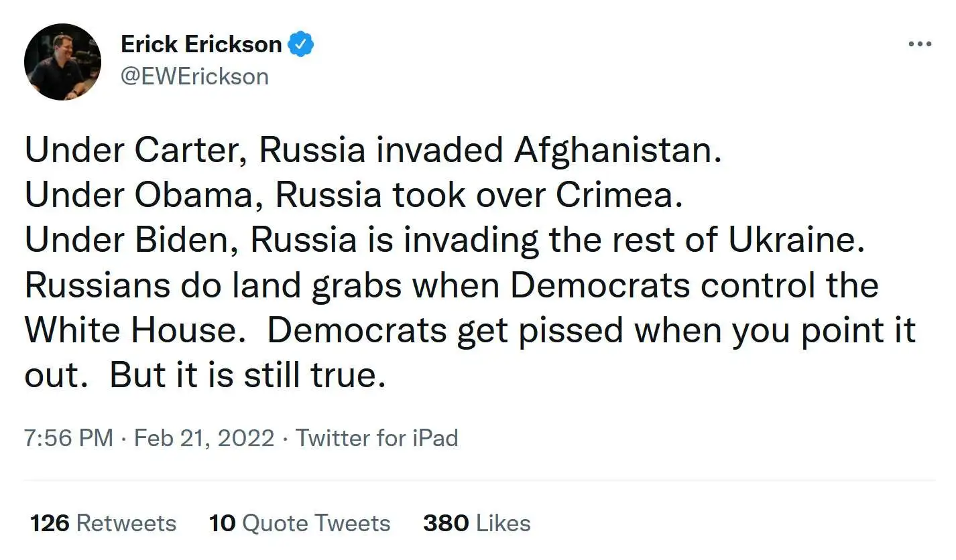Image resolution: width=956 pixels, height=560 pixels.
Task: Click "But it is still true" sentence
Action: tap(247, 375)
